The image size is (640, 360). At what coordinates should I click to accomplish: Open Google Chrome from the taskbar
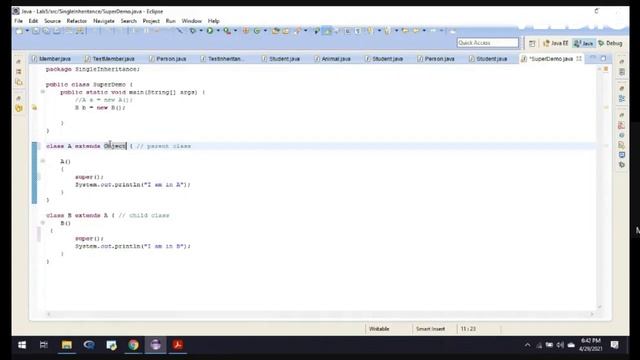(133, 345)
